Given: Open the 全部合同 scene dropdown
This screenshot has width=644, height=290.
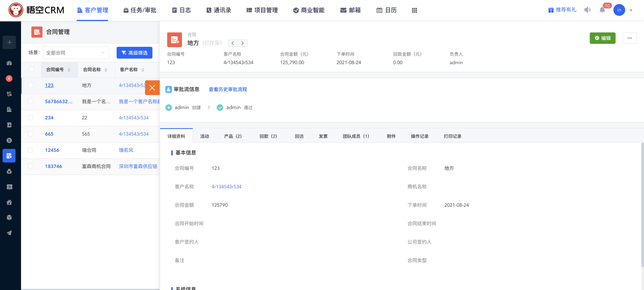Looking at the screenshot, I should [76, 53].
